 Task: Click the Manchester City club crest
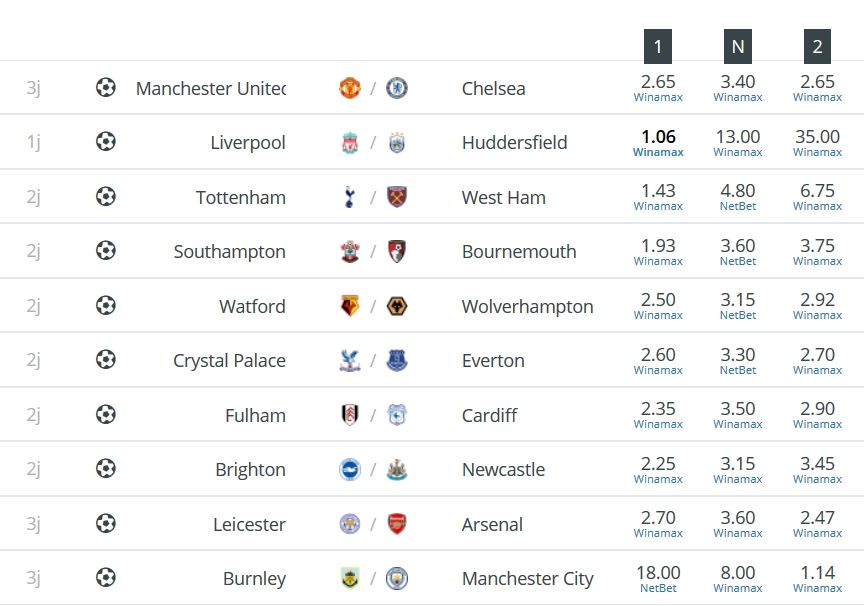coord(397,578)
